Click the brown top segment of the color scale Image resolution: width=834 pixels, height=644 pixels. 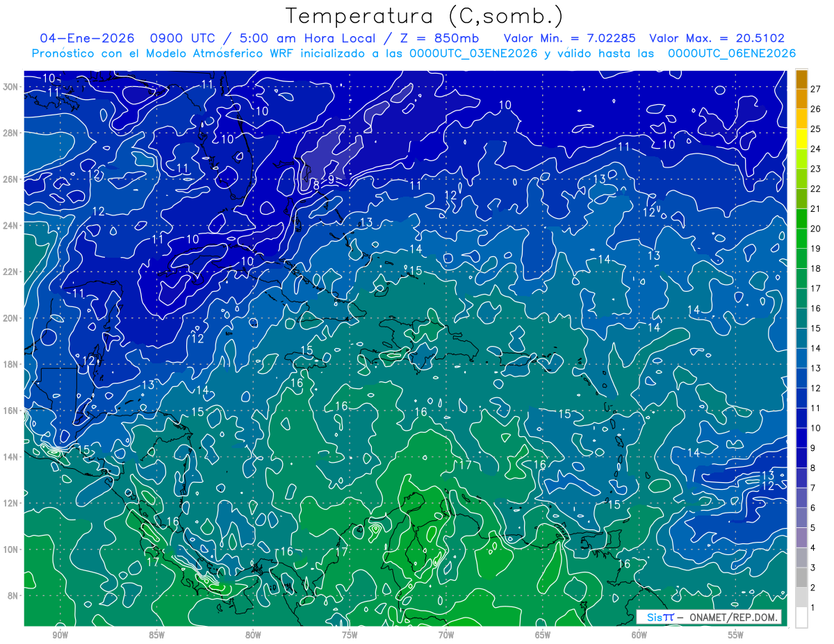[801, 79]
